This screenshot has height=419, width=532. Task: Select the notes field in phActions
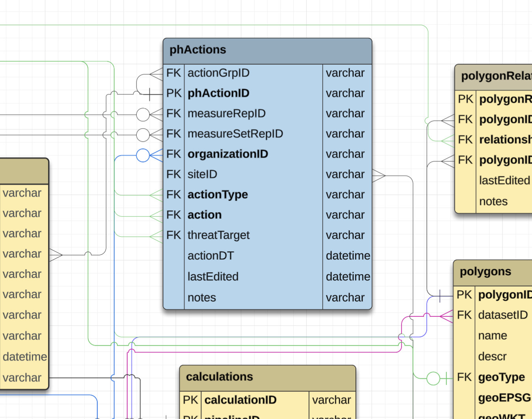(202, 297)
